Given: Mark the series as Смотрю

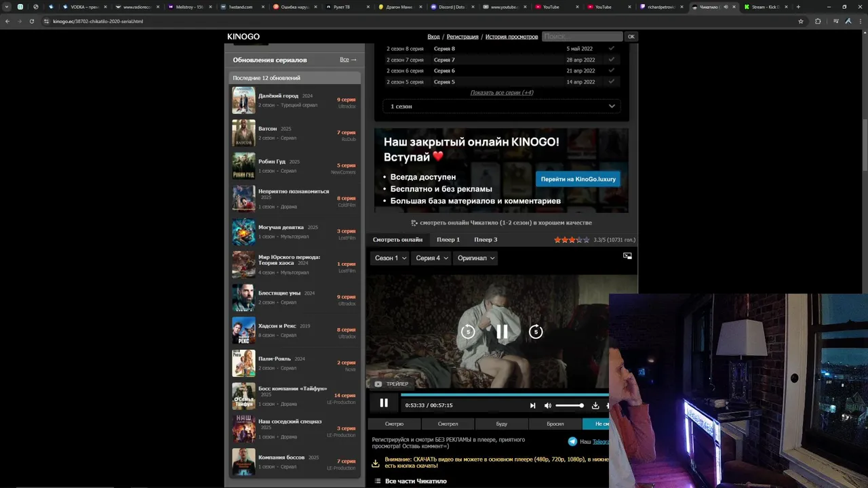Looking at the screenshot, I should (395, 424).
